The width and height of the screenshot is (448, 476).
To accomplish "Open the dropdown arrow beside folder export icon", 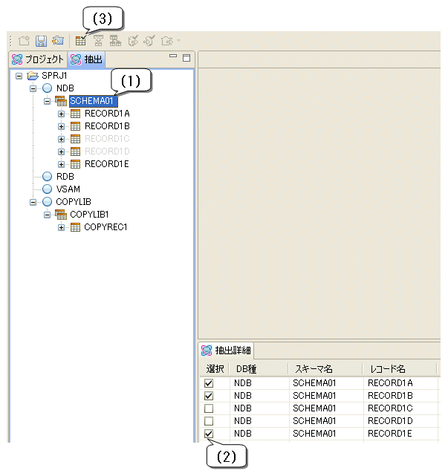I will tap(178, 40).
